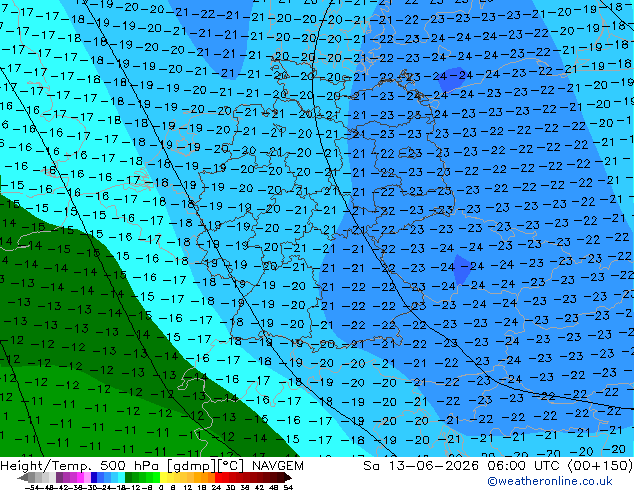Click the cyan -18 degree legend swatch
634x490 pixels.
coord(121,477)
